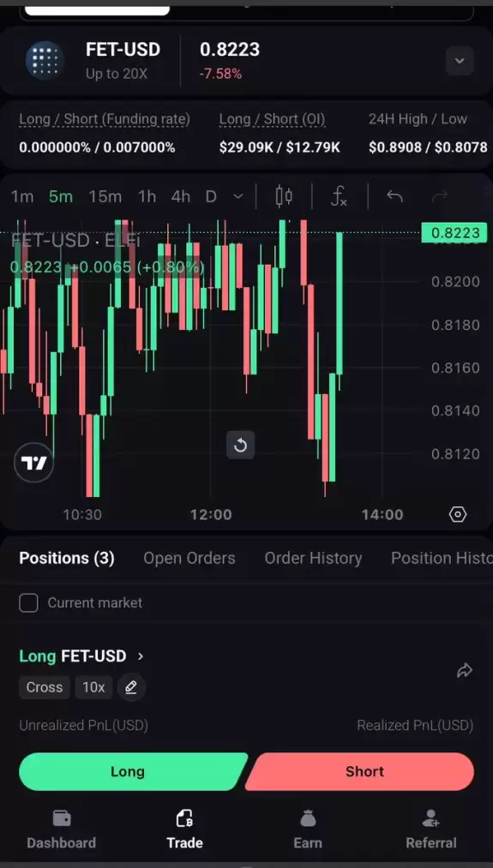Reset the chart view with the circular arrow
Image resolution: width=493 pixels, height=868 pixels.
pos(240,445)
